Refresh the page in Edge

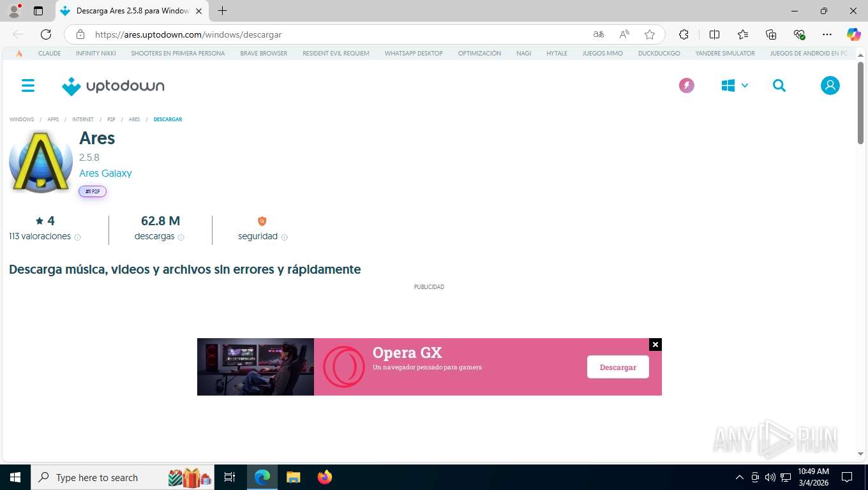pos(46,34)
